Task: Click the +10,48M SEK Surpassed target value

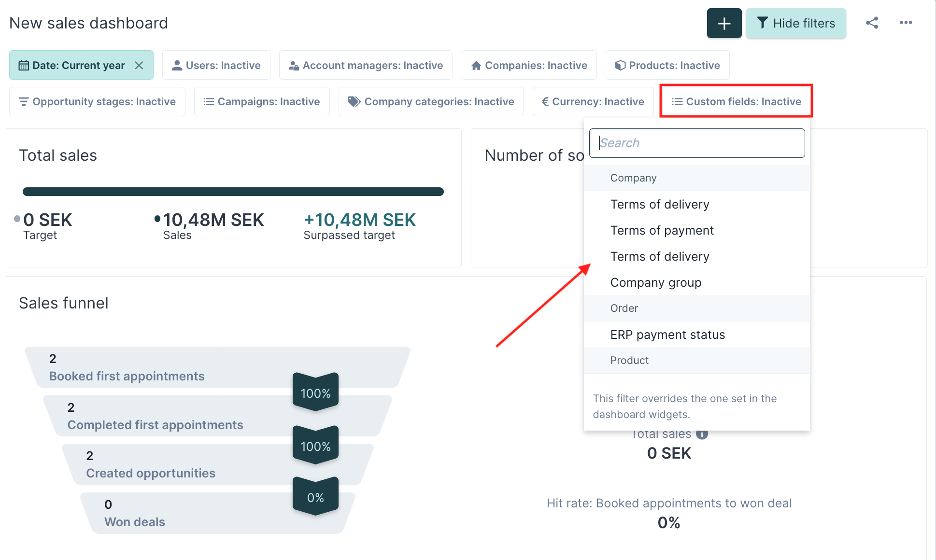Action: 360,220
